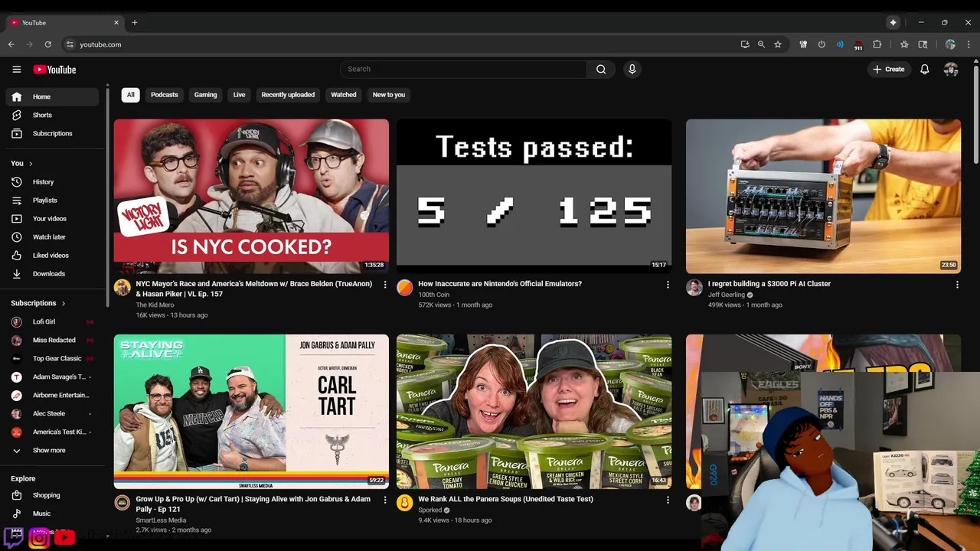Go to Subscriptions in sidebar

click(x=52, y=133)
